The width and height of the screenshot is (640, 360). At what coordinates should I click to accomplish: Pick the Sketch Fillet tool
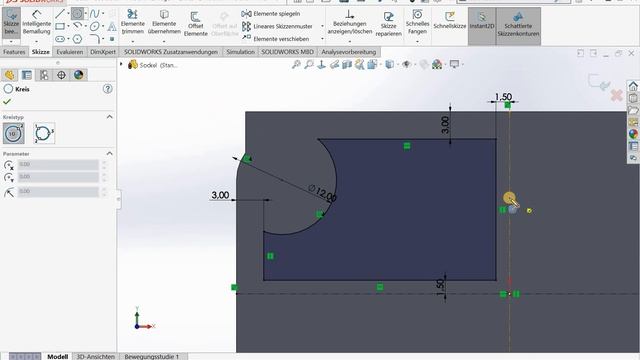coord(94,39)
